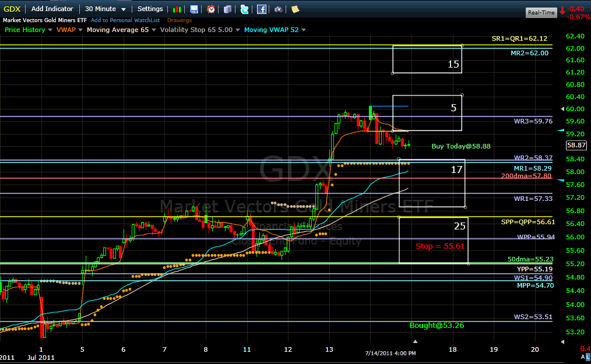Screen dimensions: 591x364
Task: Open the Add Indicator menu
Action: [52, 9]
